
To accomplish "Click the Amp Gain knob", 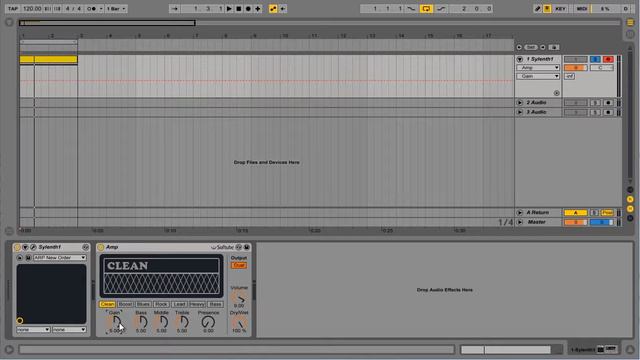I will (116, 322).
